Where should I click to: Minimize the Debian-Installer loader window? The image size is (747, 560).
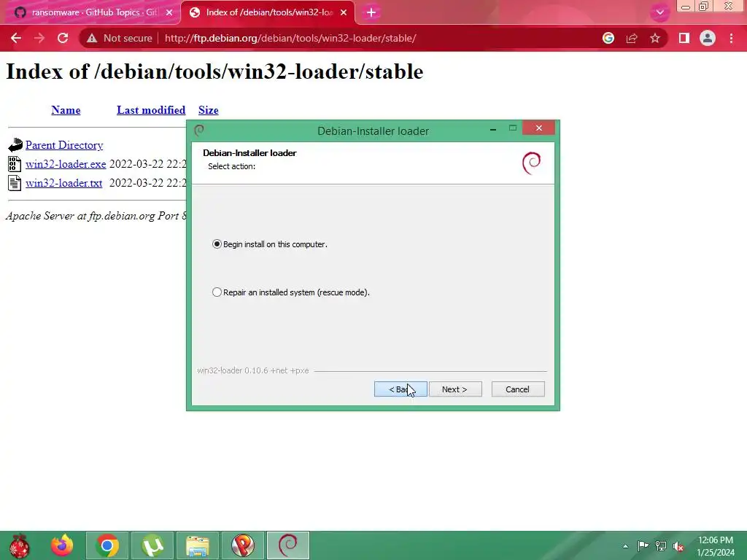[493, 128]
